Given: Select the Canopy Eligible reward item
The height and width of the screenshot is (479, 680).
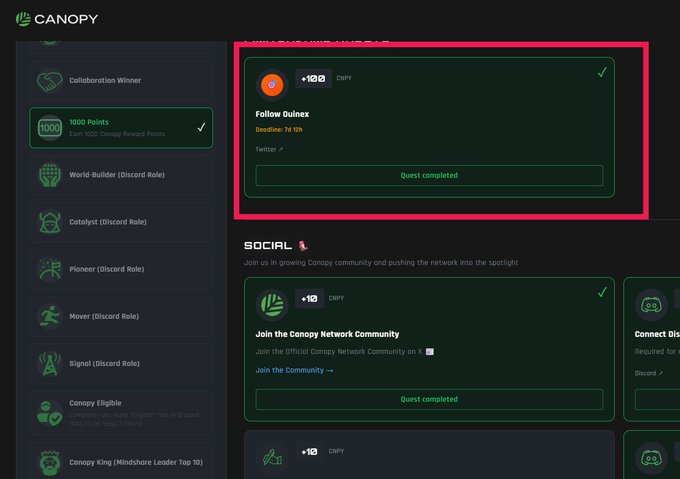Looking at the screenshot, I should pyautogui.click(x=121, y=413).
